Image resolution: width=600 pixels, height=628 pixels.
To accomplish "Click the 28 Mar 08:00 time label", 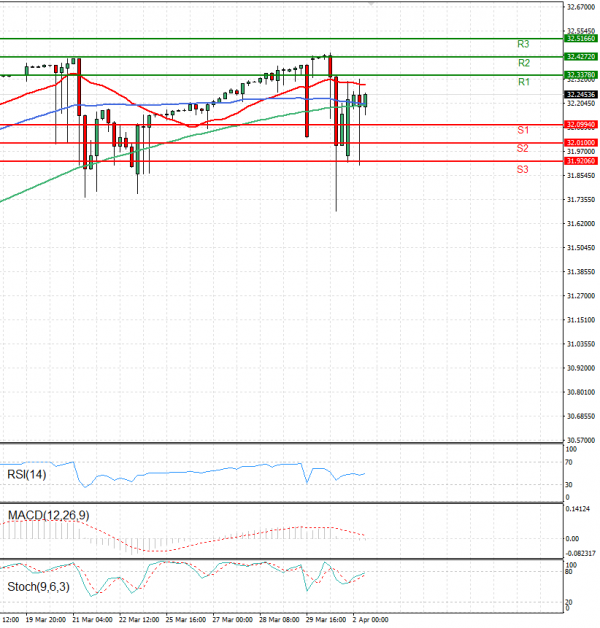I will [x=279, y=620].
